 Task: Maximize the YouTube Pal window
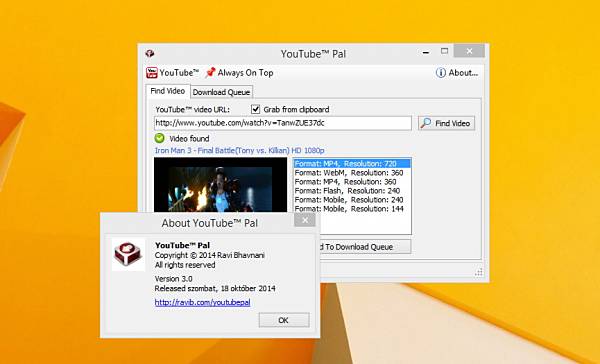point(444,51)
